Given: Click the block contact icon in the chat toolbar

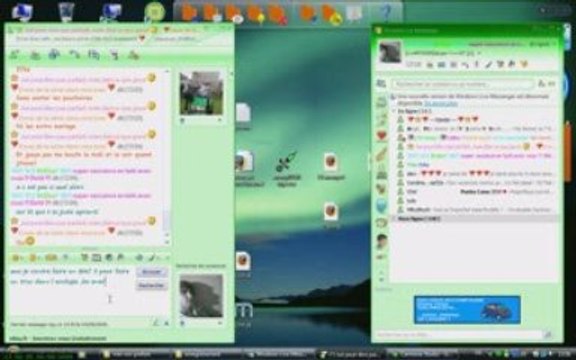Looking at the screenshot, I should [x=133, y=55].
